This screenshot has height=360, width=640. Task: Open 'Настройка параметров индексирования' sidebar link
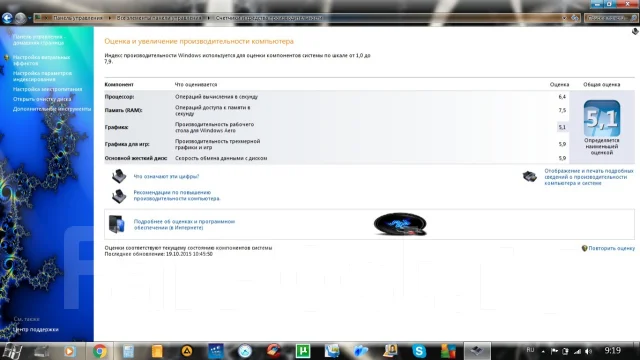(x=42, y=76)
